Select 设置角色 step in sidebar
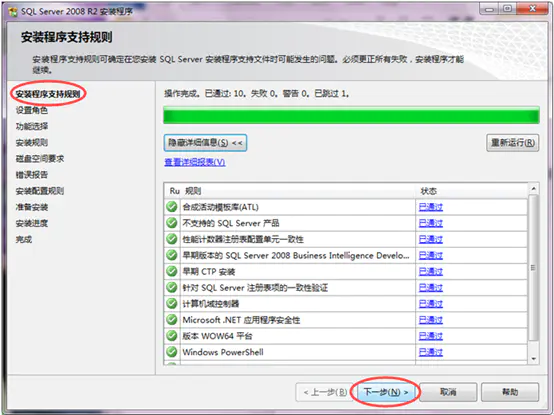Screen dimensions: 554x415 [x=31, y=110]
